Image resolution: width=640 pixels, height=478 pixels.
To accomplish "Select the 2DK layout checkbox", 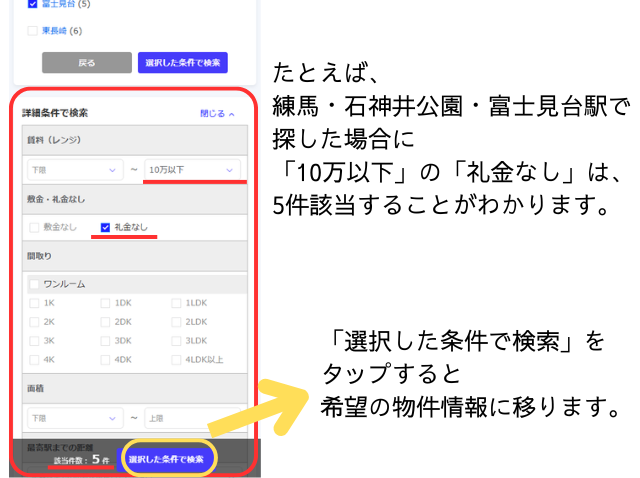I will click(x=105, y=322).
